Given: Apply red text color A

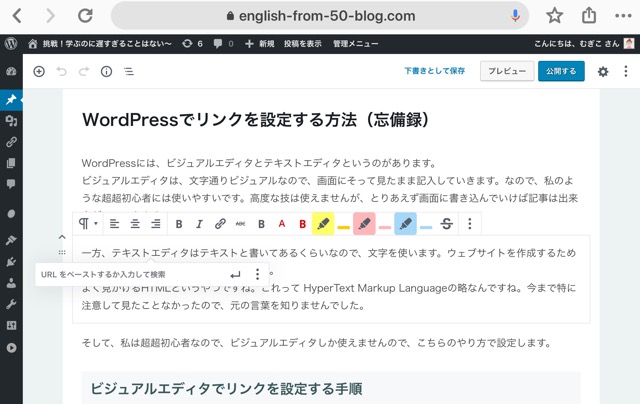Looking at the screenshot, I should tap(282, 224).
